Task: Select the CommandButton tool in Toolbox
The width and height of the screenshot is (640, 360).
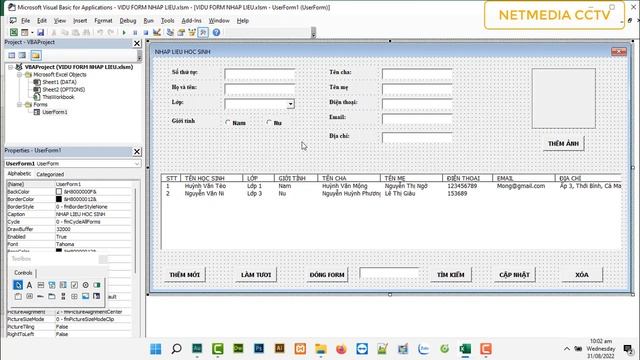Action: [x=29, y=296]
